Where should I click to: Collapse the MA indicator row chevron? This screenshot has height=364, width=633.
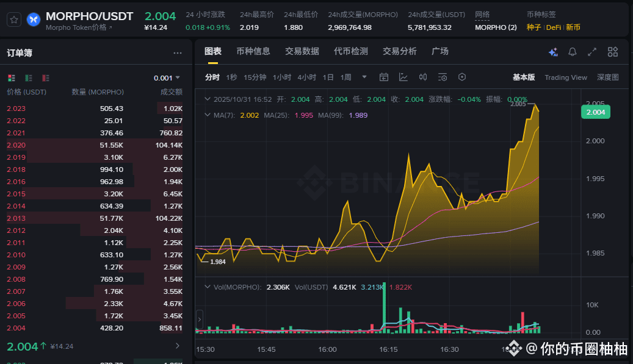[x=208, y=115]
